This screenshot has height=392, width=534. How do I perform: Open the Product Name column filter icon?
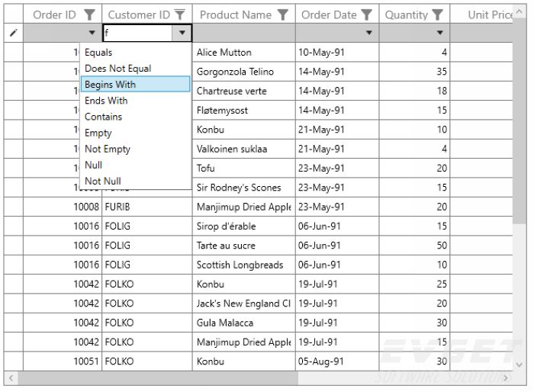click(x=283, y=14)
